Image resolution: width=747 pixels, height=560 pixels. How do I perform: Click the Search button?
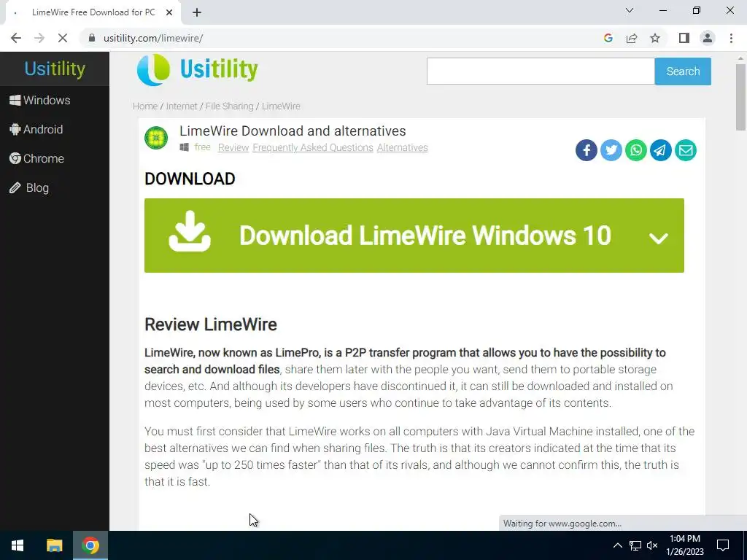[x=683, y=71]
